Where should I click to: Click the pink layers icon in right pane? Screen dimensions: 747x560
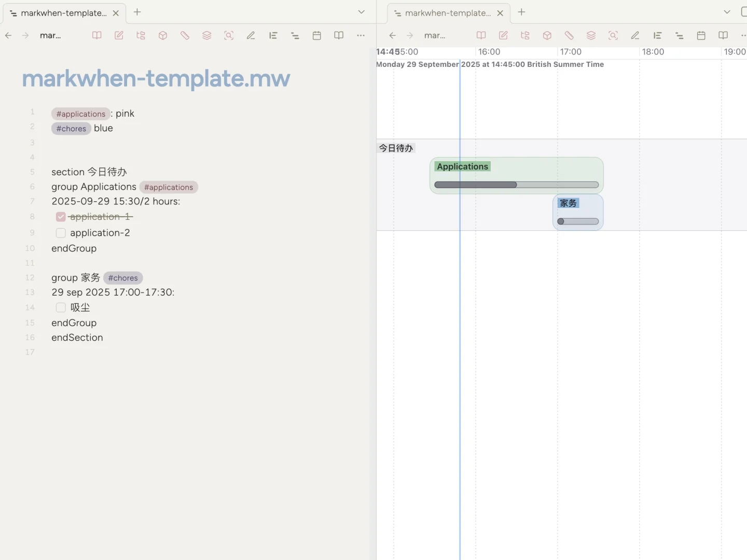click(591, 35)
